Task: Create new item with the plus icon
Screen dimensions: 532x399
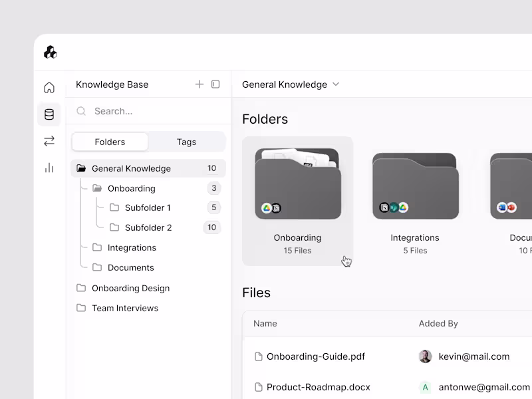Action: (x=199, y=84)
